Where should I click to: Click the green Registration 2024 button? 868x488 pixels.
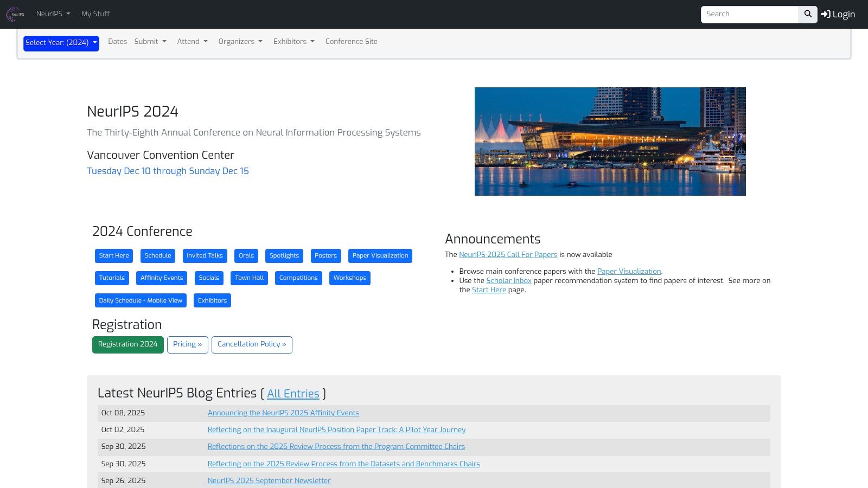click(127, 345)
